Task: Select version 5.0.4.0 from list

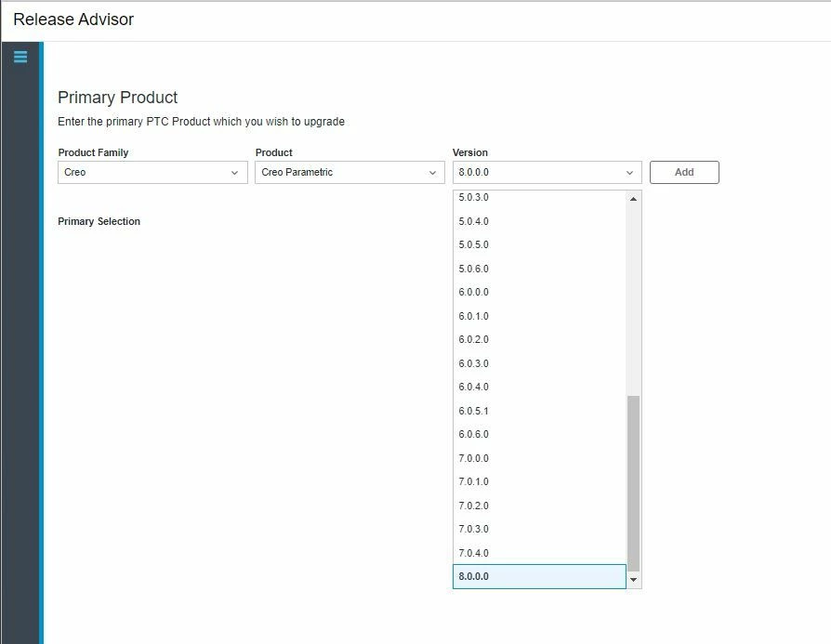Action: point(539,221)
